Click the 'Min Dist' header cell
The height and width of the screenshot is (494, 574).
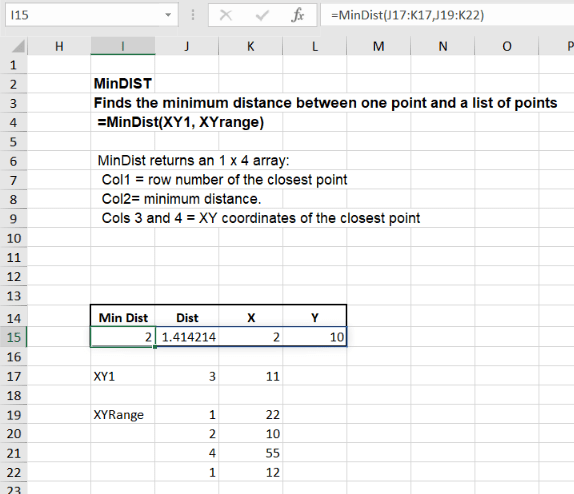tap(123, 317)
